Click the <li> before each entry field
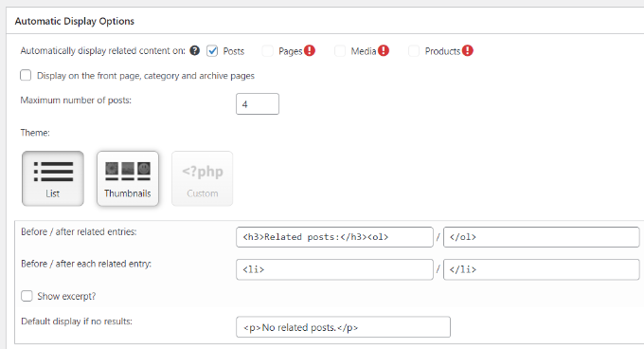 coord(334,269)
